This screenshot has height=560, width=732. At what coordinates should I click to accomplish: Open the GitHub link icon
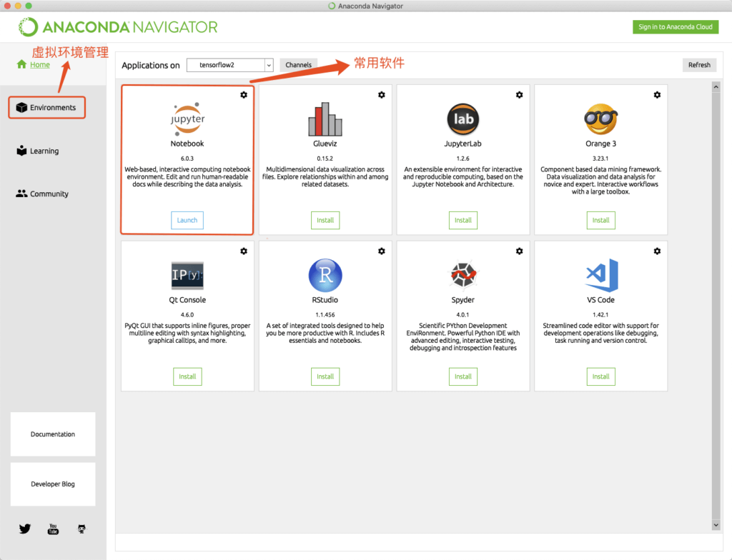pyautogui.click(x=81, y=529)
